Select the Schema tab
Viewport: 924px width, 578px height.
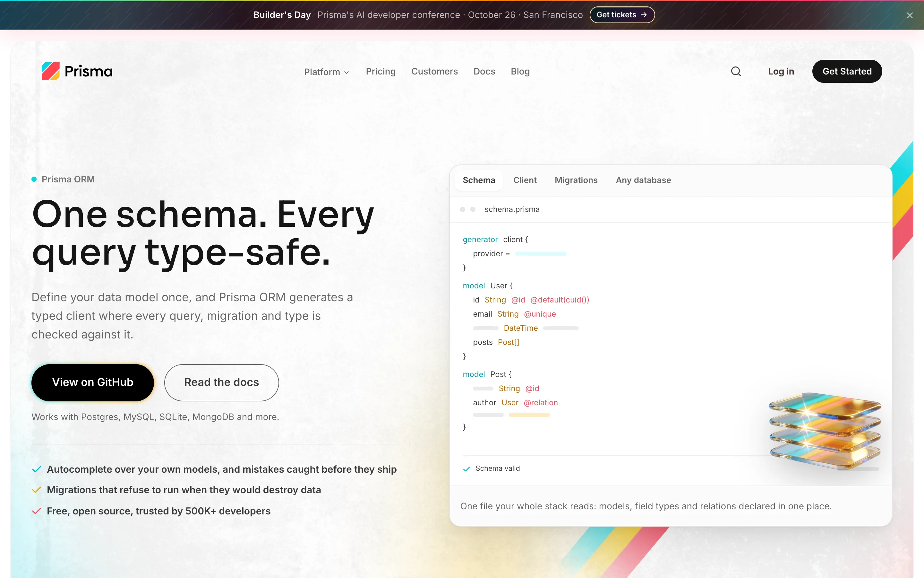(x=479, y=180)
